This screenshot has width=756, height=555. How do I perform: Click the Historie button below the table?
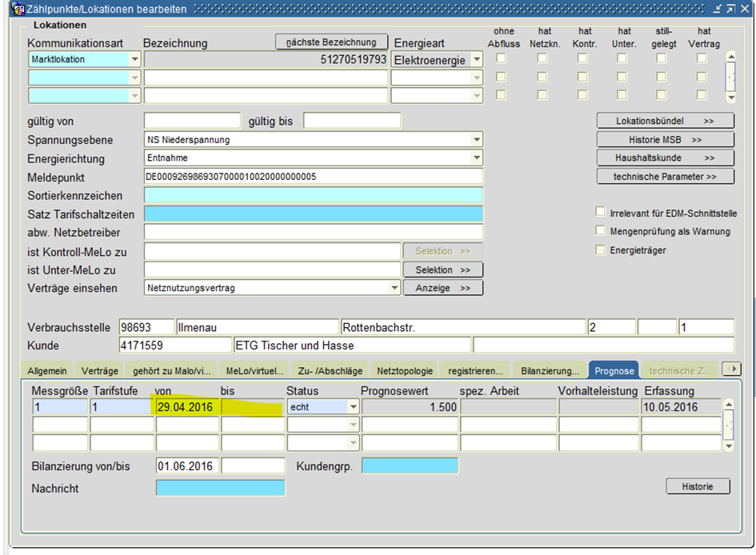coord(698,486)
